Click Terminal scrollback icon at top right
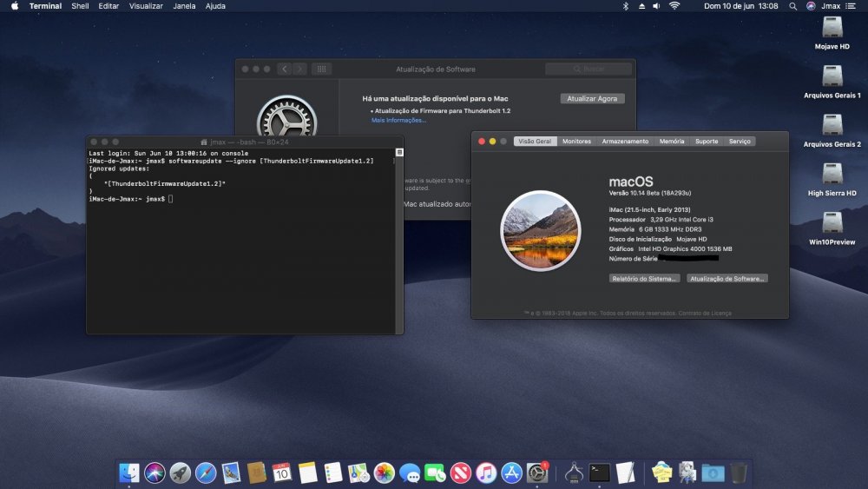Viewport: 868px width, 489px height. (399, 152)
